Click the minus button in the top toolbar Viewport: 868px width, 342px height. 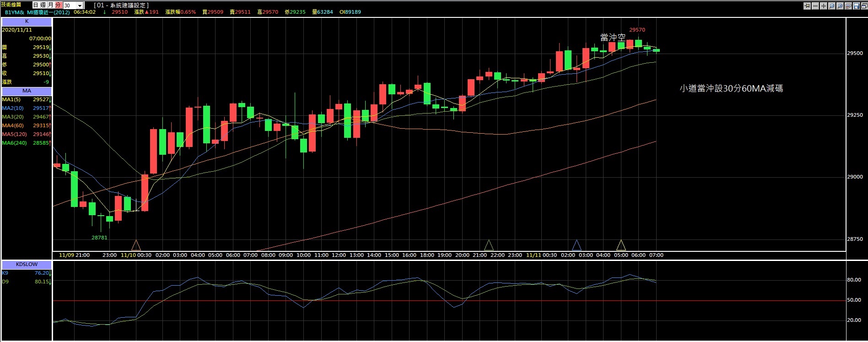(x=815, y=6)
